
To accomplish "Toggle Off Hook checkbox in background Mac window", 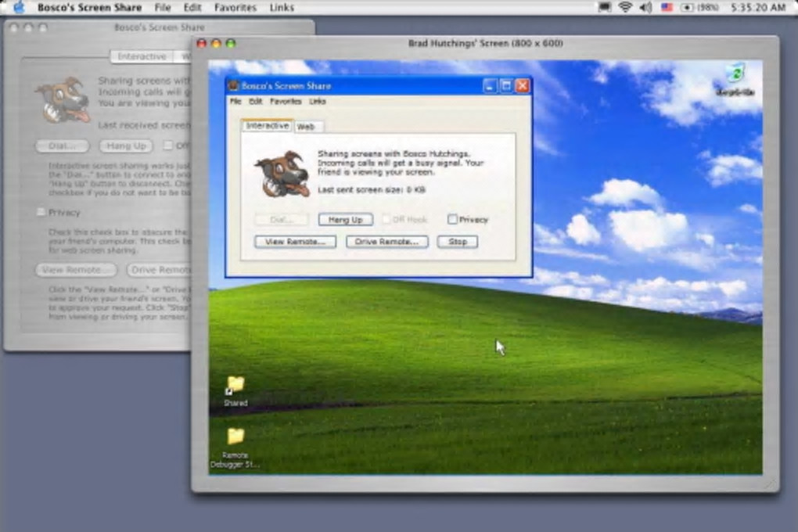I will click(167, 146).
